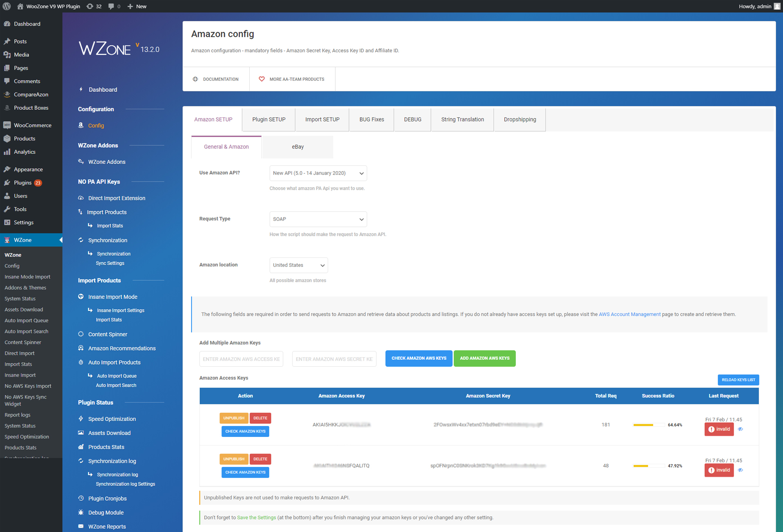Screen dimensions: 783x532
Task: Click Add Amazon AWS Keys green button
Action: [x=484, y=358]
